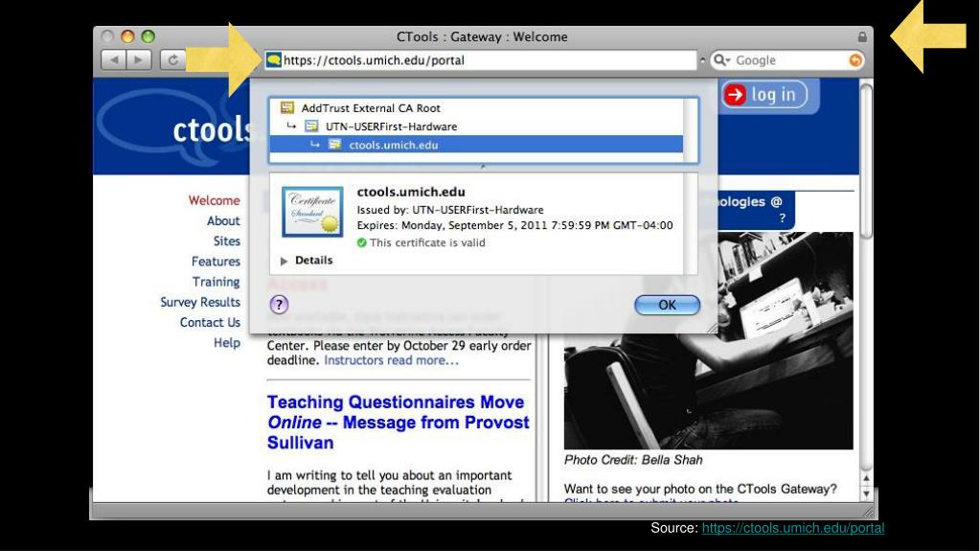Follow the Instructors read more link
This screenshot has height=551, width=980.
[391, 360]
